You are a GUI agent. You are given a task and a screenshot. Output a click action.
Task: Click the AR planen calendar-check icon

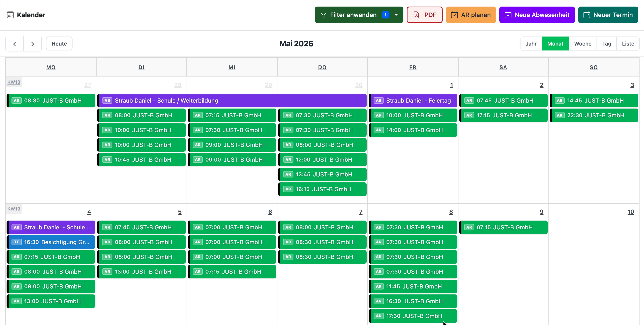[x=454, y=15]
